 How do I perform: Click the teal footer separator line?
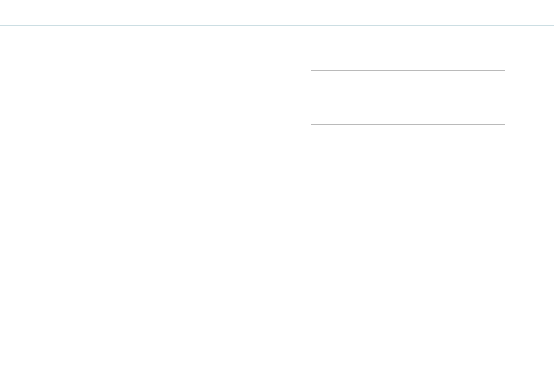(x=278, y=361)
